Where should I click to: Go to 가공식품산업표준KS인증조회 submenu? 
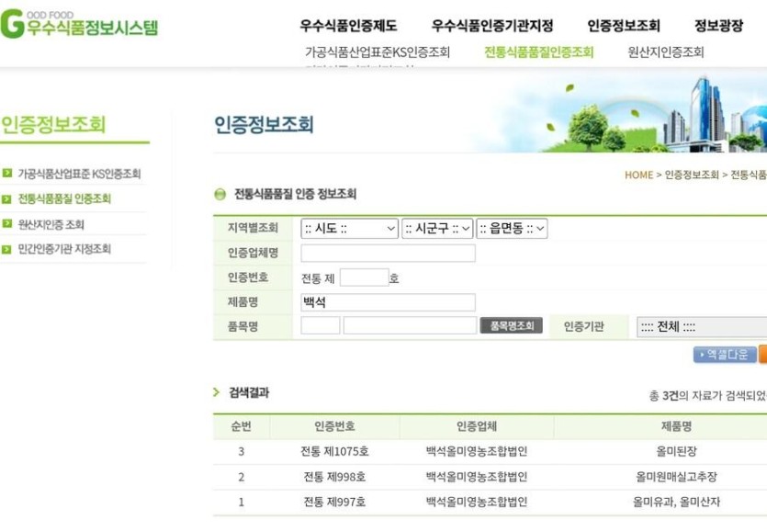coord(378,52)
